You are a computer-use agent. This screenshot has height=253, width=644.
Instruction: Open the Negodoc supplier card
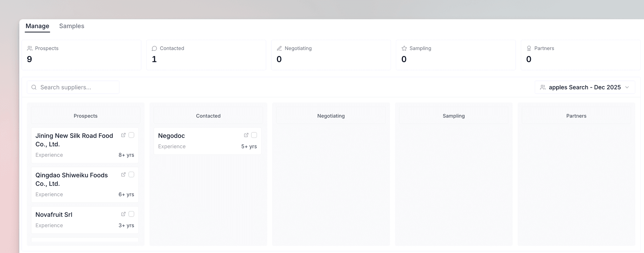208,141
